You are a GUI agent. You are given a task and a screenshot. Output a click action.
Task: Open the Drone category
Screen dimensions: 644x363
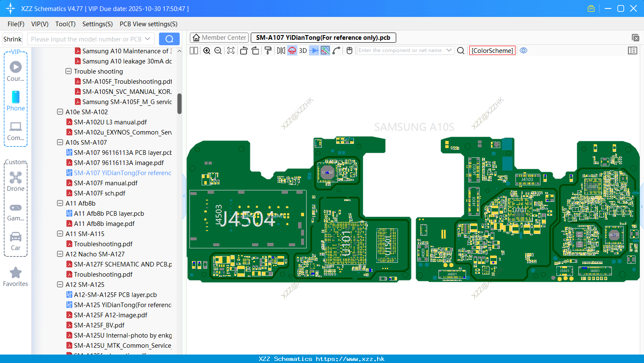pos(16,181)
